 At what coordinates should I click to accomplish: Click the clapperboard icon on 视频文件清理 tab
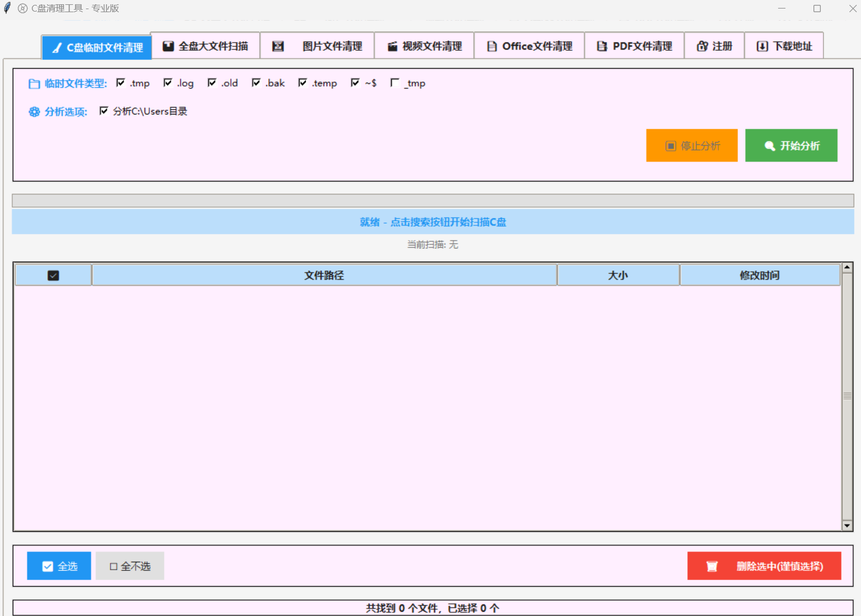tap(392, 45)
